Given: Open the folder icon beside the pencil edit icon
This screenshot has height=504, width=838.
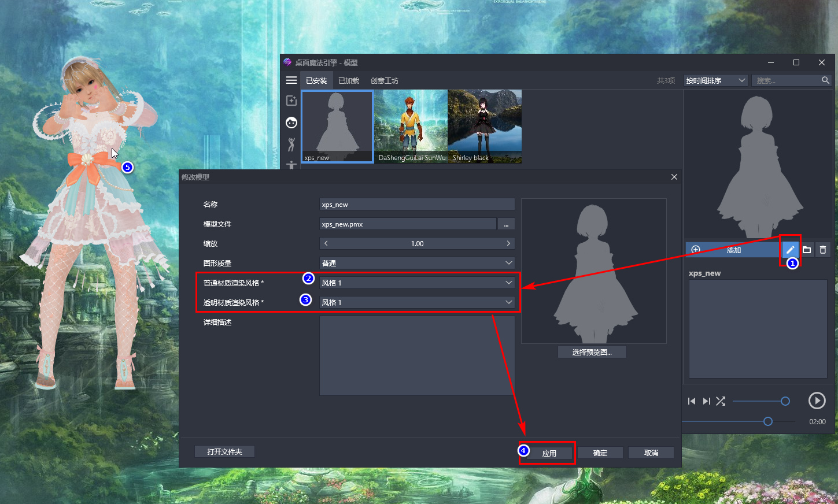Looking at the screenshot, I should (807, 249).
